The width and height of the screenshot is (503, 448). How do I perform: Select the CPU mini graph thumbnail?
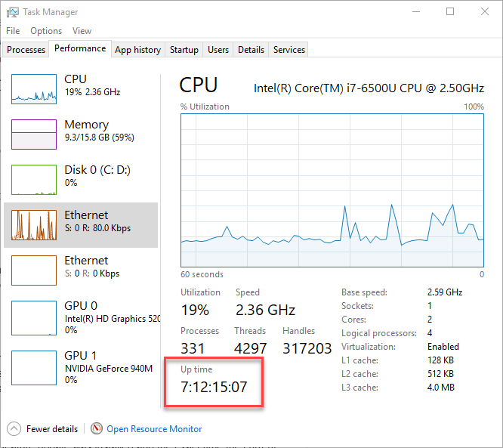pos(34,89)
